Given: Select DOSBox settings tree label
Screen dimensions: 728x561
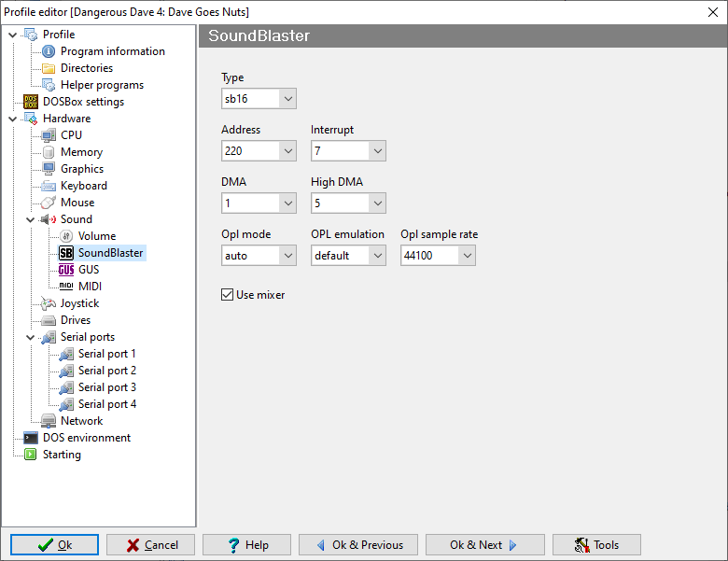Looking at the screenshot, I should point(84,102).
